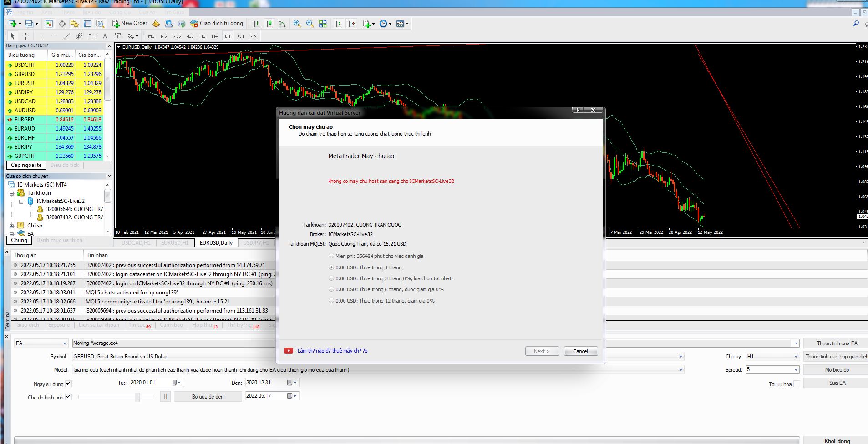Click the Sua EA button
Image resolution: width=868 pixels, height=444 pixels.
[x=837, y=383]
